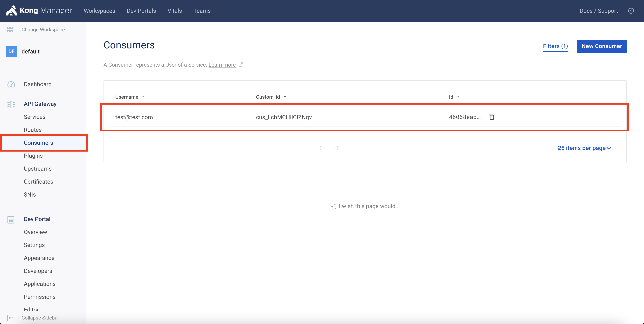This screenshot has height=324, width=644.
Task: Open the Workspaces top menu
Action: tap(99, 11)
